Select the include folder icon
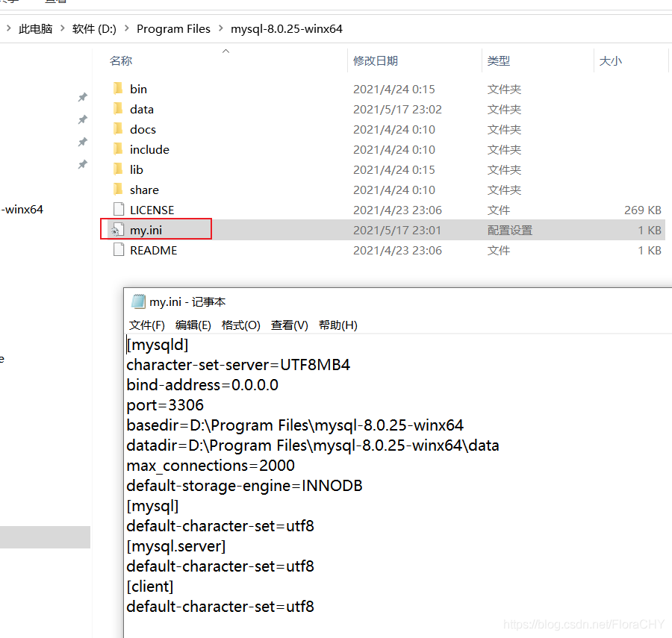Screen dimensions: 672x638 118,149
